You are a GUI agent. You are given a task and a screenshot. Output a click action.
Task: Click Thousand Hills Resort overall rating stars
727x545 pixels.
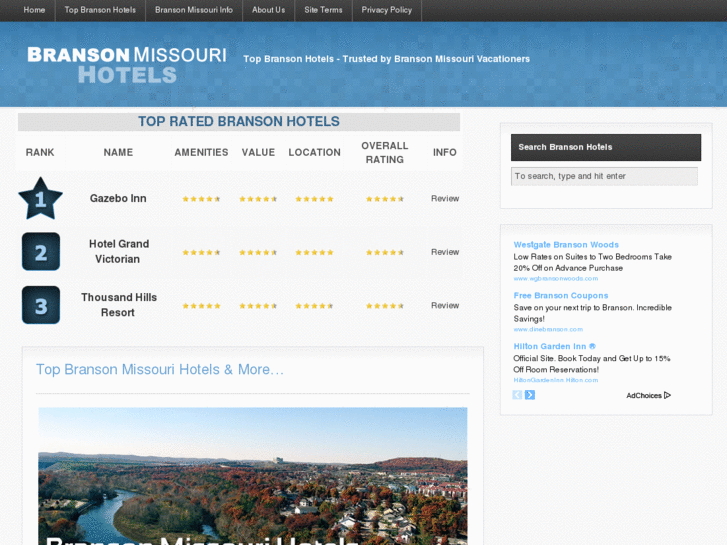(385, 306)
